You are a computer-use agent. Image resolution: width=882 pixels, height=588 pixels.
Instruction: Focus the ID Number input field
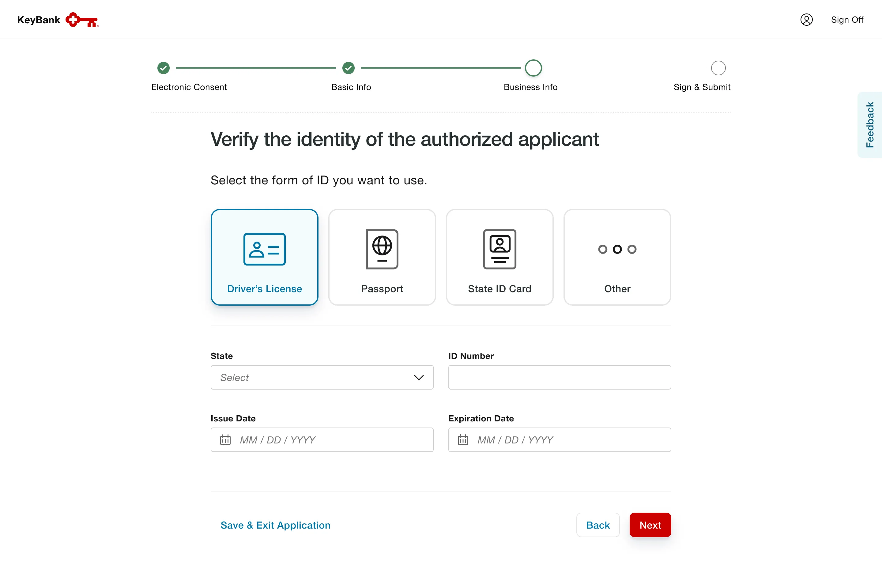tap(559, 377)
